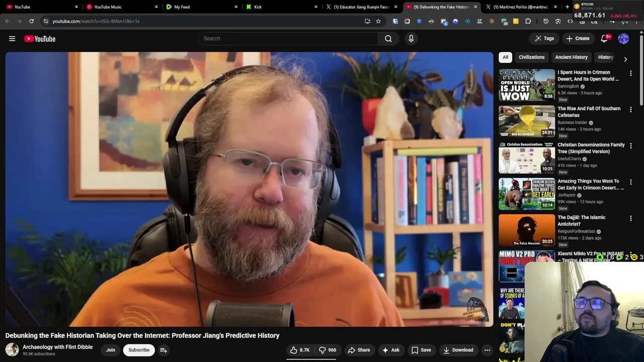Like the video with thumbs up

(300, 350)
